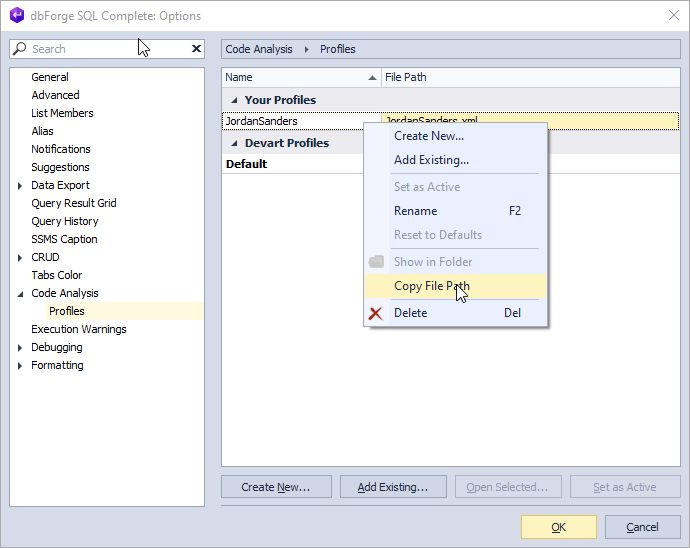
Task: Expand the Data Export node
Action: click(x=20, y=186)
